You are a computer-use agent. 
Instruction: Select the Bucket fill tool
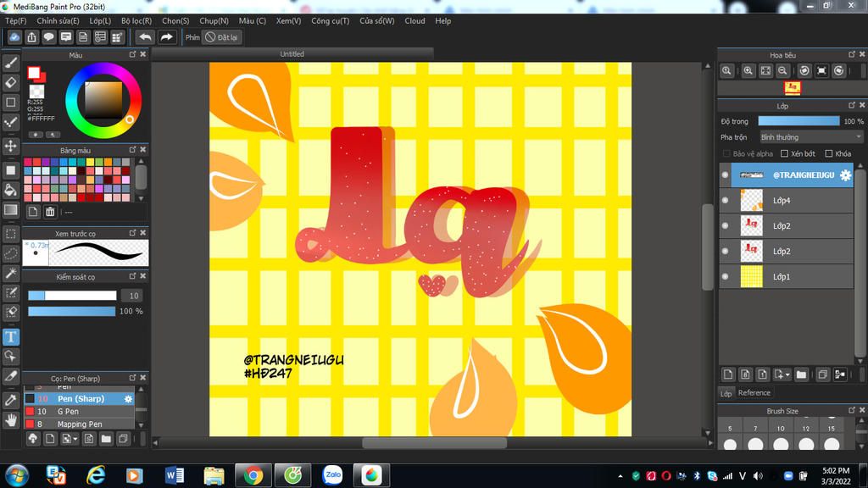click(x=10, y=190)
